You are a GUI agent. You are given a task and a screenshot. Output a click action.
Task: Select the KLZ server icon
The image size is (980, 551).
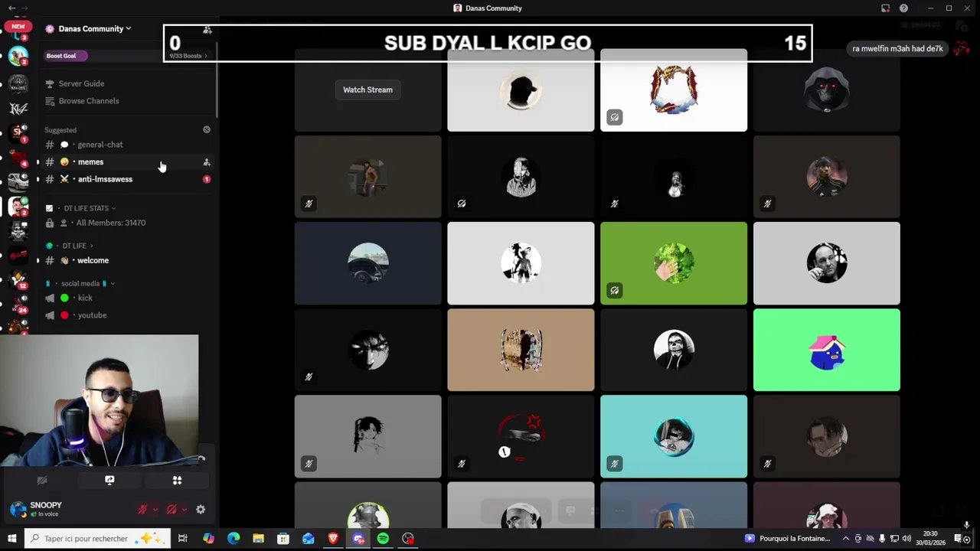18,108
